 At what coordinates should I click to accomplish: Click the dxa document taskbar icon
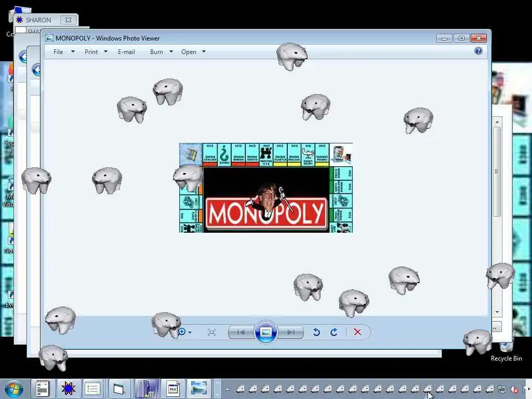click(172, 389)
